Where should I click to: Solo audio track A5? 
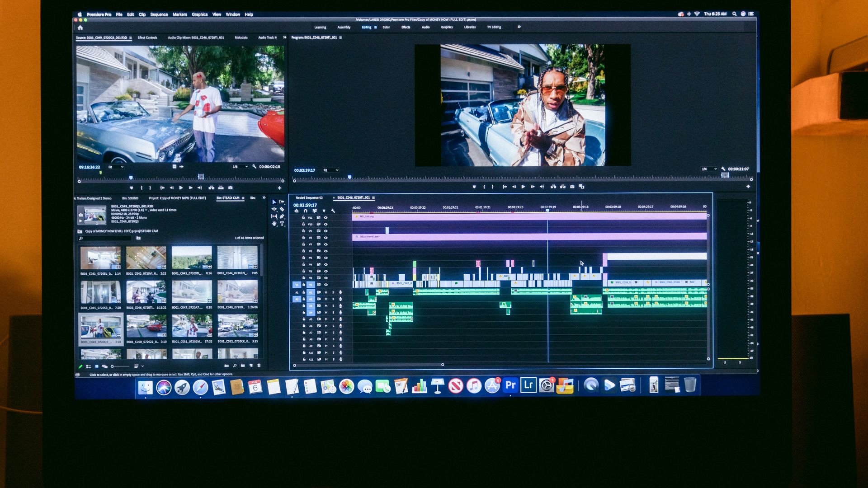[x=334, y=319]
